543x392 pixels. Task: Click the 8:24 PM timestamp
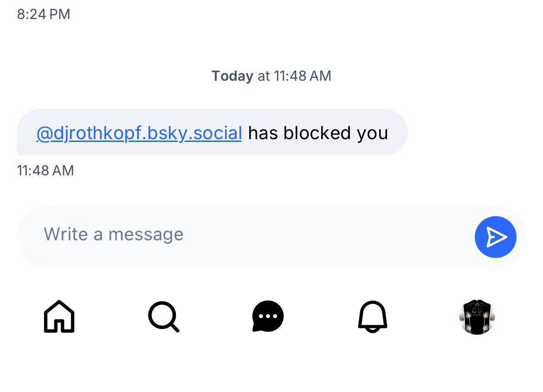43,14
